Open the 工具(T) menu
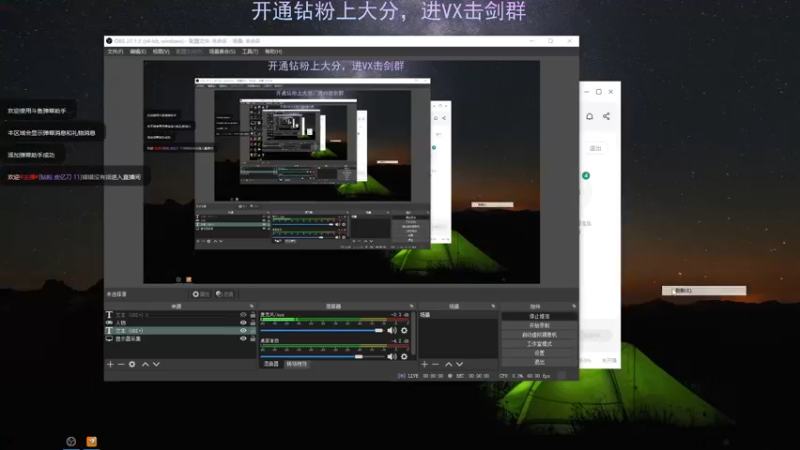 [x=250, y=52]
